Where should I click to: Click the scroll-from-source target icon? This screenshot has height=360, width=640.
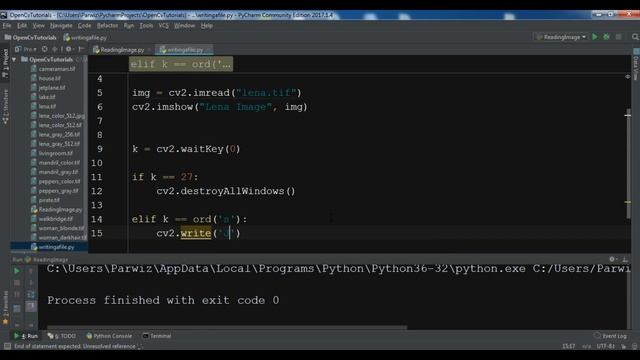pos(44,49)
